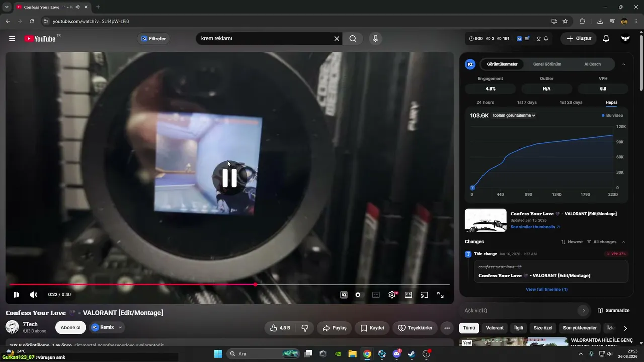
Task: Dislike the video
Action: point(305,328)
